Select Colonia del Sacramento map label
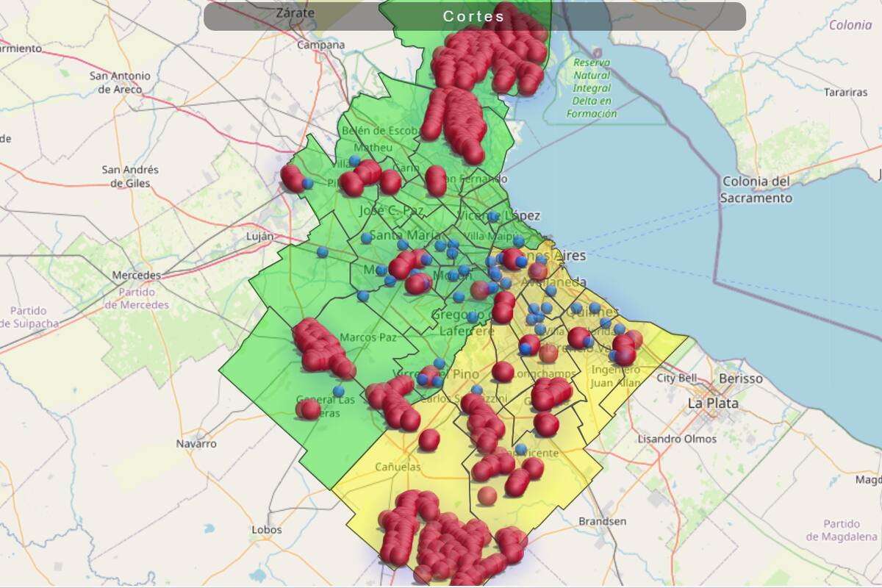This screenshot has height=588, width=882. [755, 190]
